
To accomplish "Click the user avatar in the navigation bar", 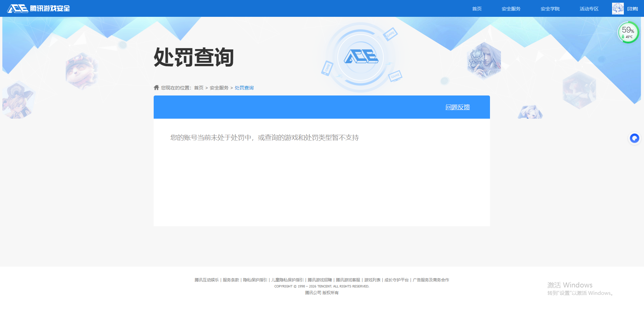I will [x=617, y=8].
